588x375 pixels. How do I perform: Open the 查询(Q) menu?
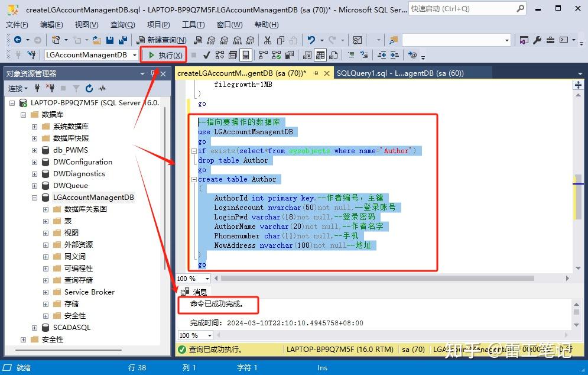(x=123, y=25)
